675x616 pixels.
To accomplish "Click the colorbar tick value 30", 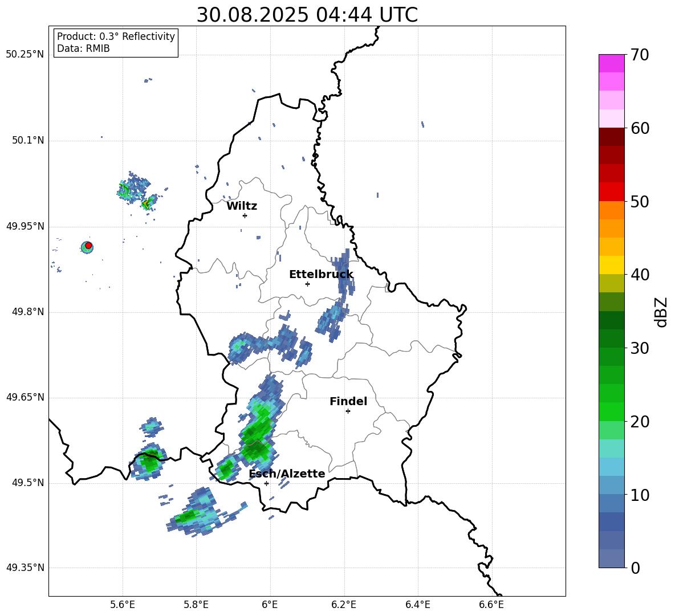I will 640,348.
